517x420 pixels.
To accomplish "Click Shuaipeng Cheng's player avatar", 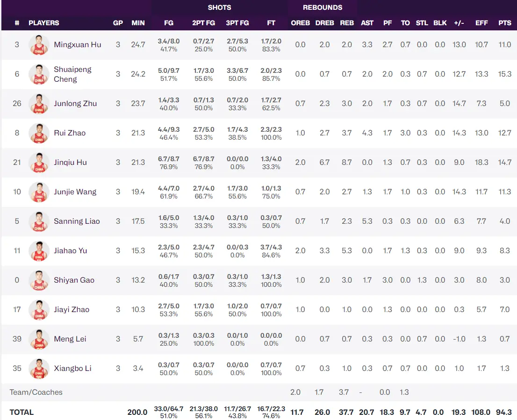I will [x=39, y=74].
